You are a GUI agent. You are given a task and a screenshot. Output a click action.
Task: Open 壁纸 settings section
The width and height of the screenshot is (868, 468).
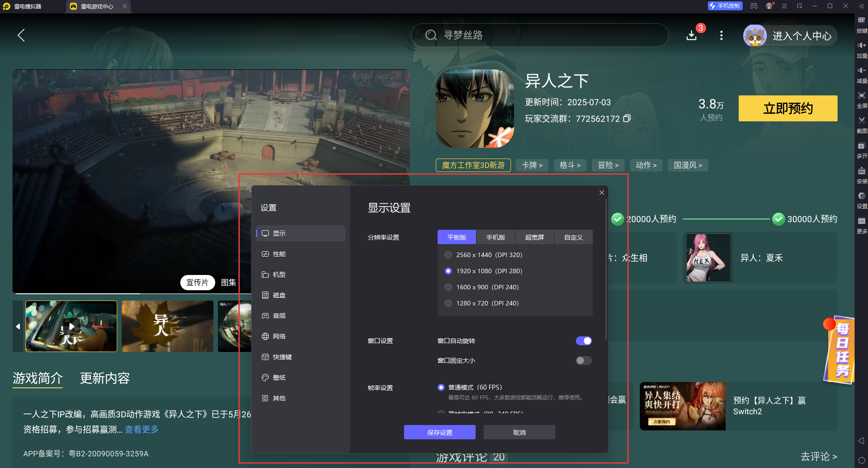pos(301,378)
